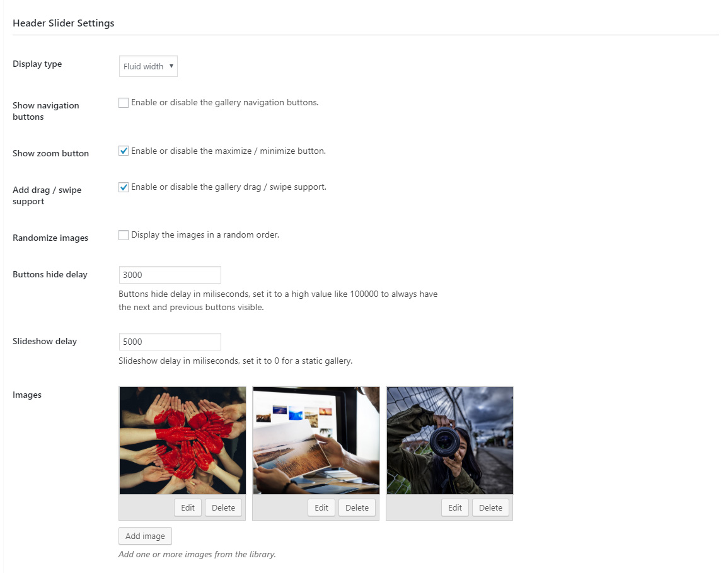Viewport: 728px width, 573px height.
Task: Delete the photographer with camera image
Action: (491, 507)
